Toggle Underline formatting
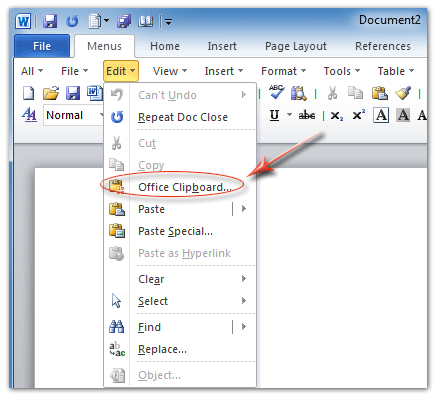The image size is (441, 400). pyautogui.click(x=274, y=115)
